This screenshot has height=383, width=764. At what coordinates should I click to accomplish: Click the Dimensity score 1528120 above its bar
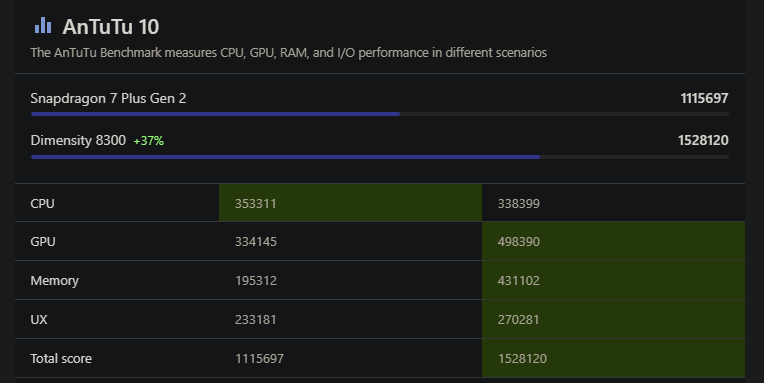tap(703, 140)
